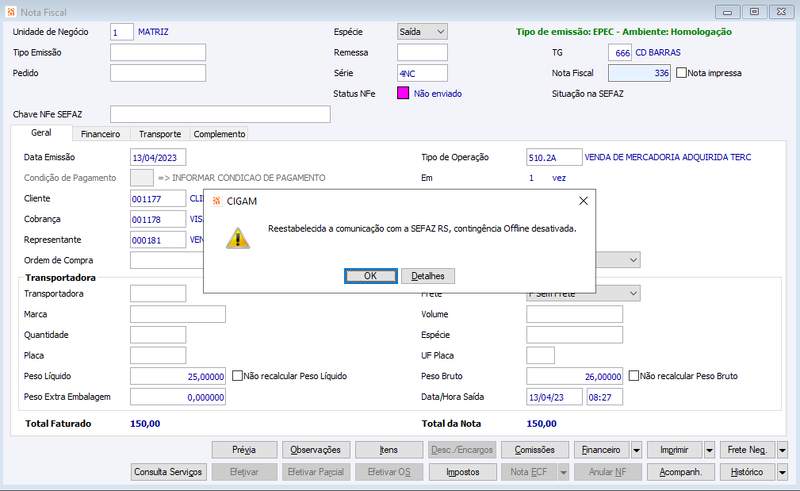The image size is (800, 491).
Task: Click the Remessa input field
Action: coord(422,53)
